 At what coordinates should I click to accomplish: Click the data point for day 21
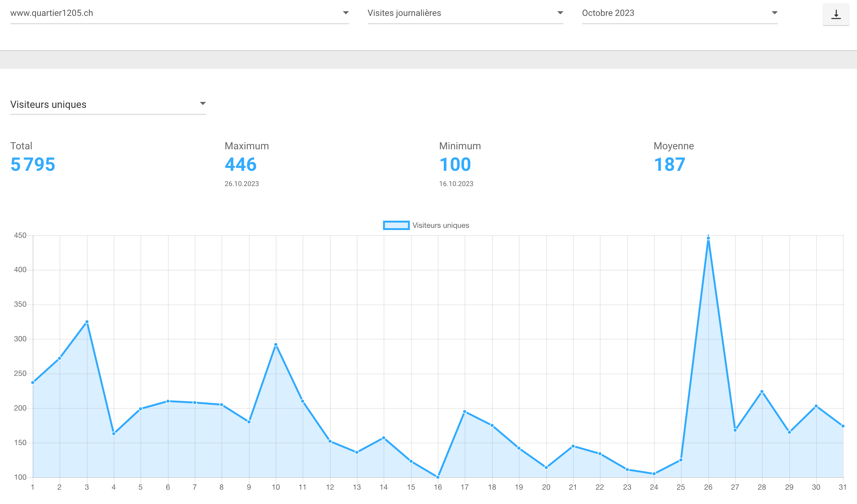tap(573, 446)
